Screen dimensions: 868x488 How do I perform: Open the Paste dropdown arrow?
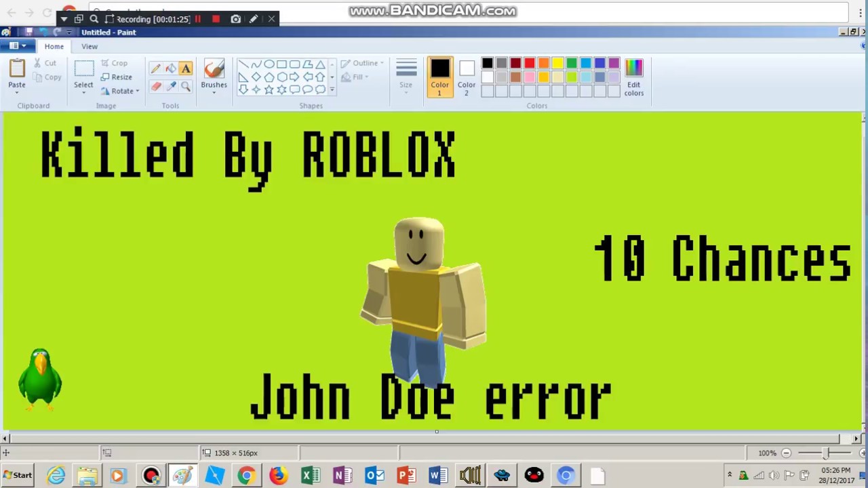click(17, 93)
